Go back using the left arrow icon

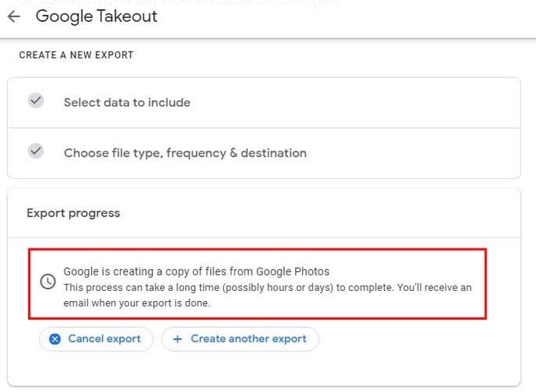point(13,16)
